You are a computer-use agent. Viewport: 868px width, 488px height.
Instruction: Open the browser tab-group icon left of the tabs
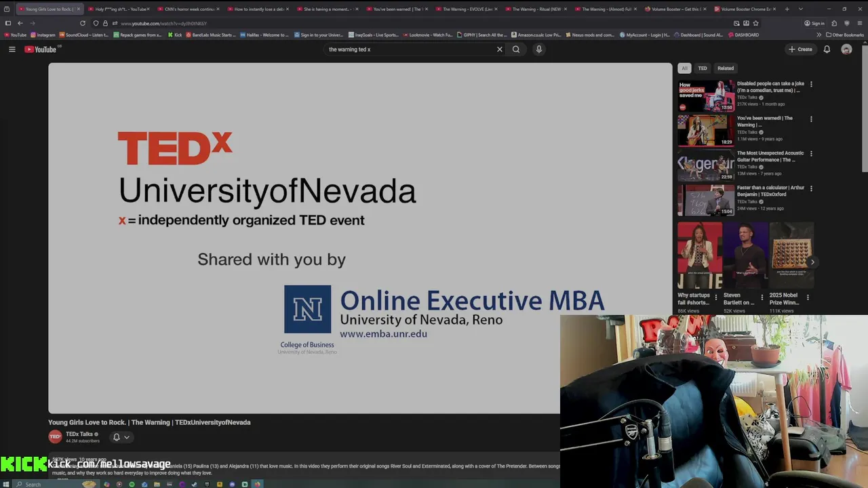click(7, 9)
